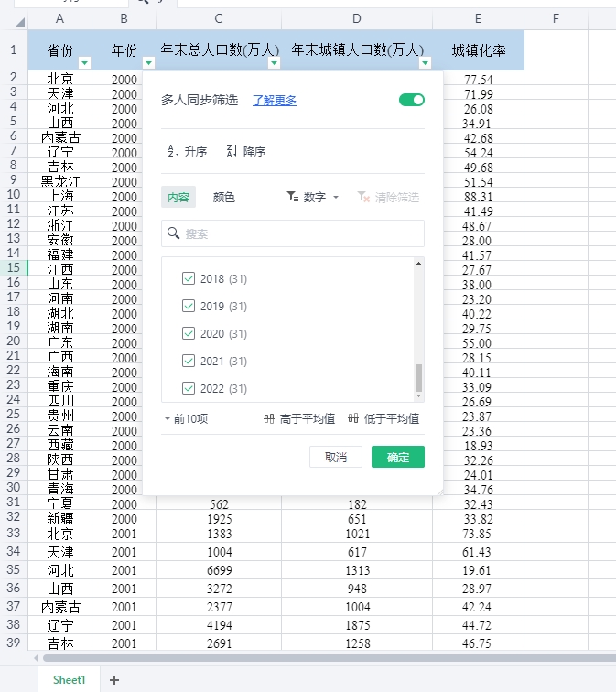Select column A header
This screenshot has height=692, width=616.
coord(60,18)
